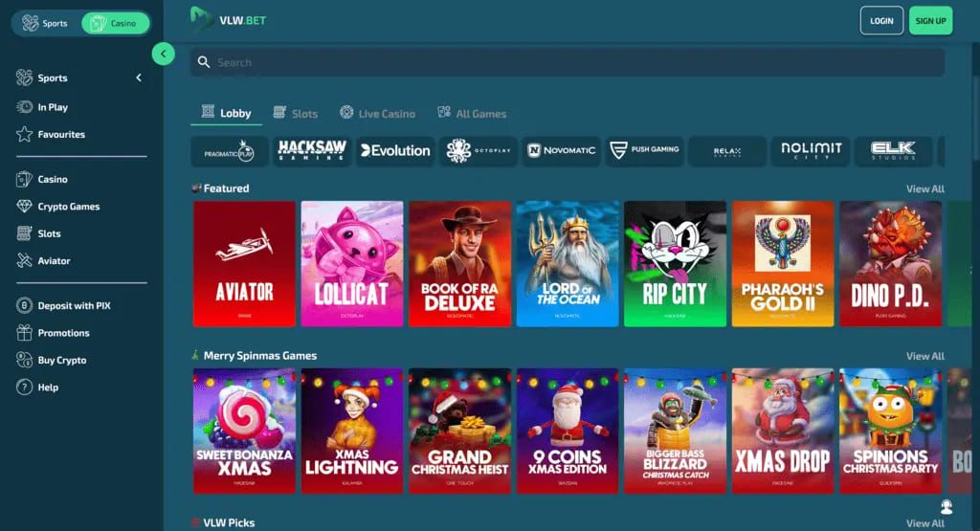View all Featured games
980x531 pixels.
click(925, 188)
